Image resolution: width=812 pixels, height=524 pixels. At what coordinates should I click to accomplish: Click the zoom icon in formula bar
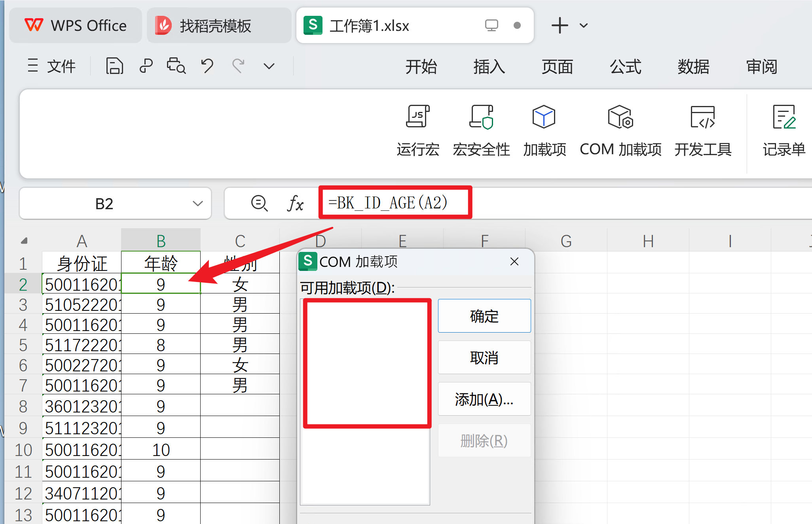pos(260,203)
